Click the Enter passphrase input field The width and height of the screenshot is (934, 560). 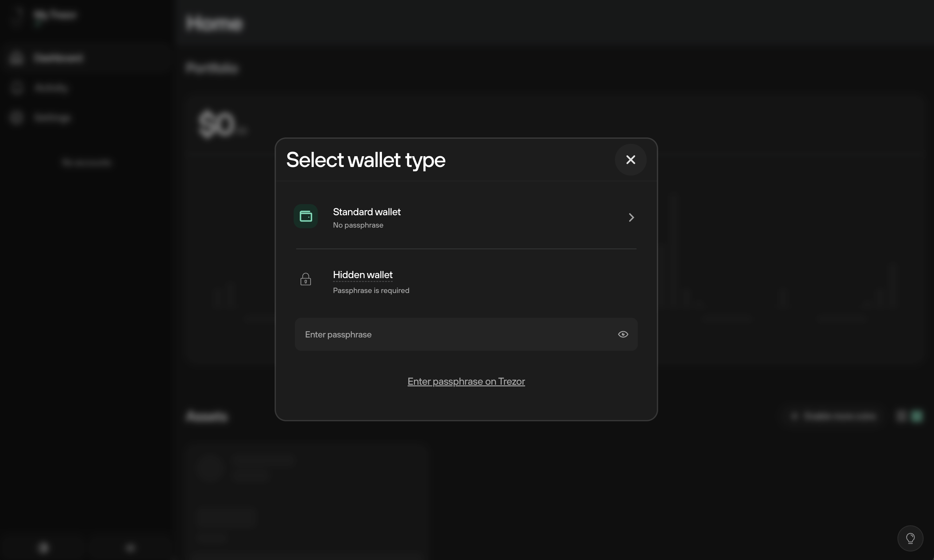pos(434,334)
